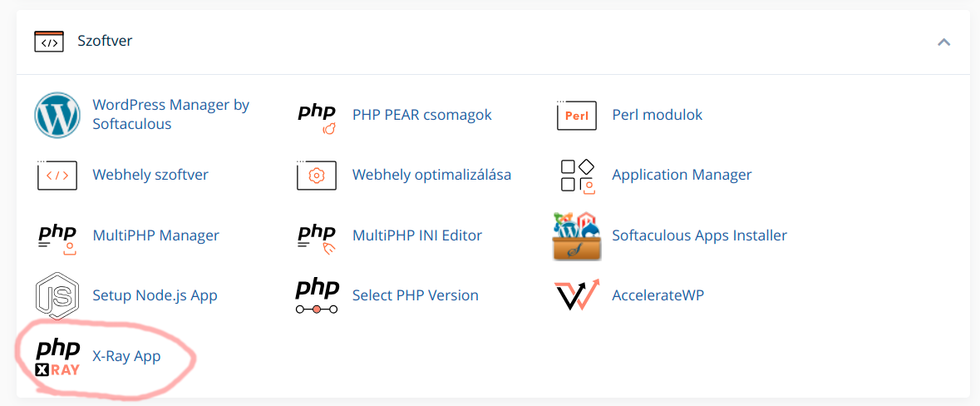This screenshot has width=980, height=406.
Task: Open the X-Ray App link
Action: point(126,356)
